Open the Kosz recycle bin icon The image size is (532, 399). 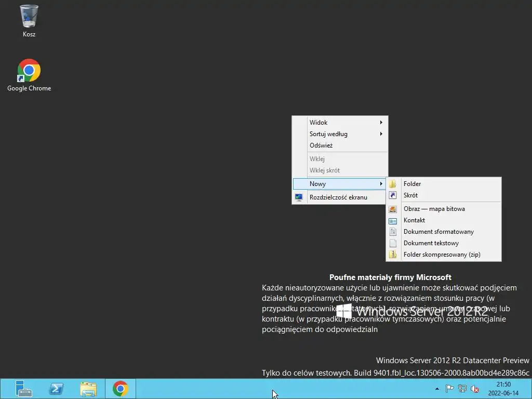coord(29,20)
